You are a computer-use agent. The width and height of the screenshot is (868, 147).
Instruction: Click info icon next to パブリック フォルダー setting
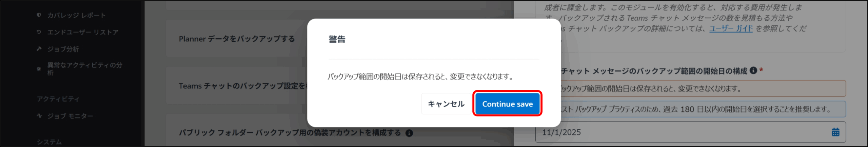click(409, 133)
